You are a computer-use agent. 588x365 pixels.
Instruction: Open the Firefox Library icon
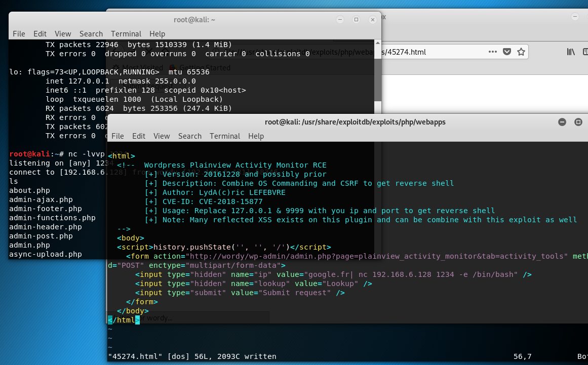point(570,52)
